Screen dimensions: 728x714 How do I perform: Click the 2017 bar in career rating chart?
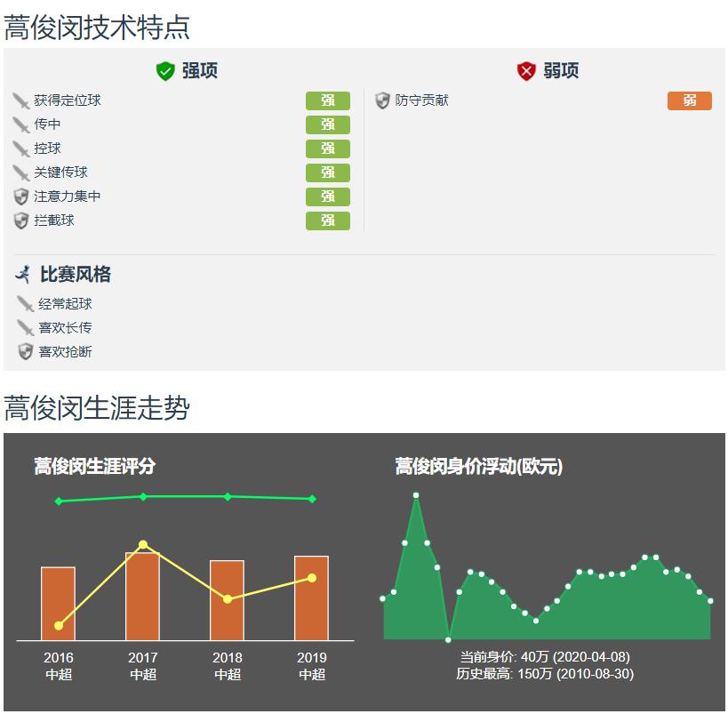[x=142, y=596]
